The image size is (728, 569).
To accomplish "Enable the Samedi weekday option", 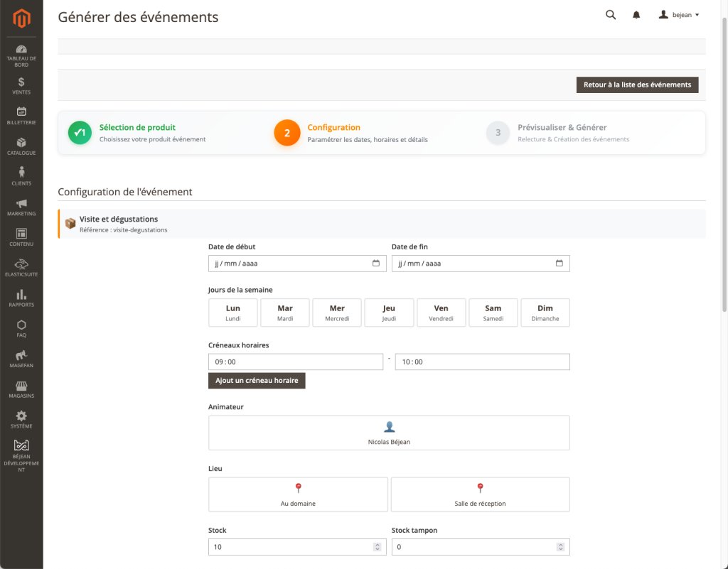I will (x=493, y=313).
